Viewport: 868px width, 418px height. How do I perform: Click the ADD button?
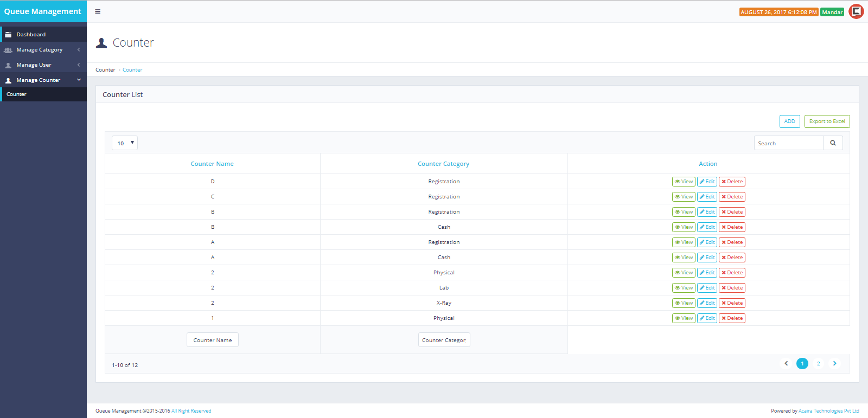tap(789, 121)
